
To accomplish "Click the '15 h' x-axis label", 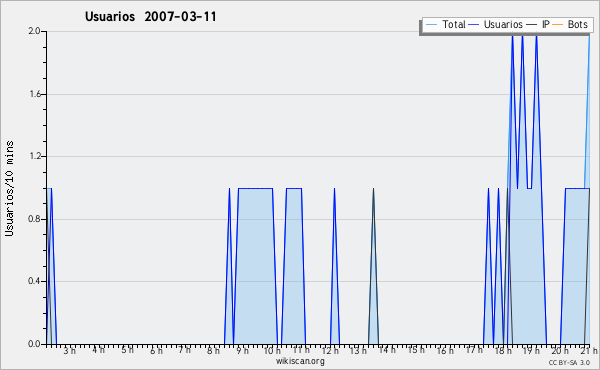I will click(416, 349).
